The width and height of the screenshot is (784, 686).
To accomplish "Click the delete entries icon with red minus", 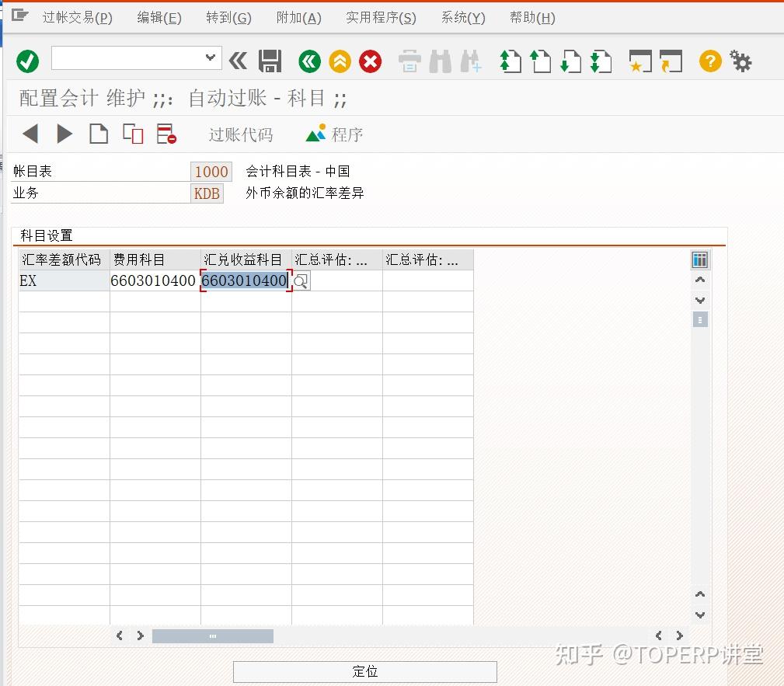I will [x=166, y=134].
